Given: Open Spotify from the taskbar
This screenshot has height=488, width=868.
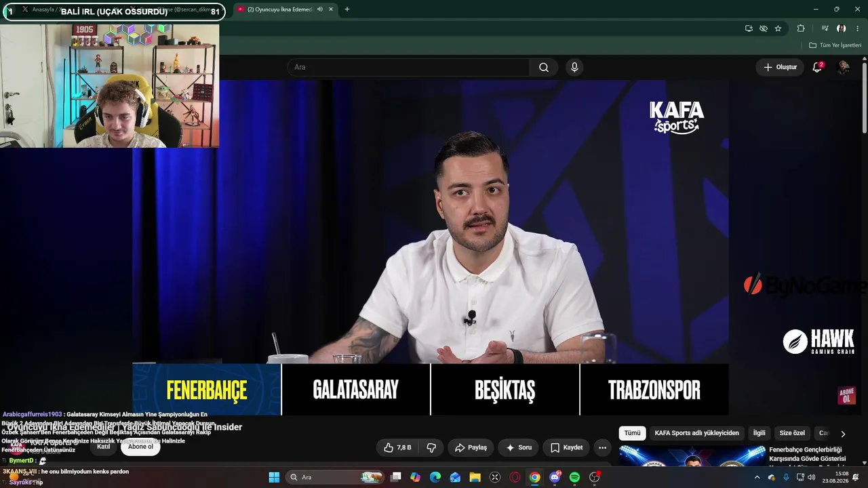Looking at the screenshot, I should [574, 477].
